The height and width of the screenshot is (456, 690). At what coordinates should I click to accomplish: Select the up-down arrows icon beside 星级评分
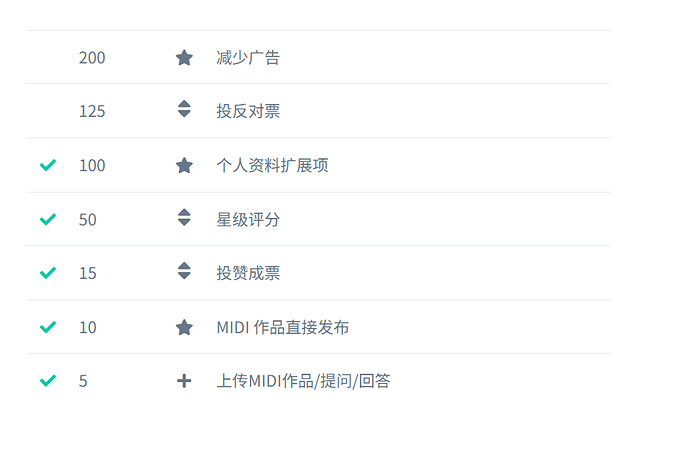[x=184, y=217]
